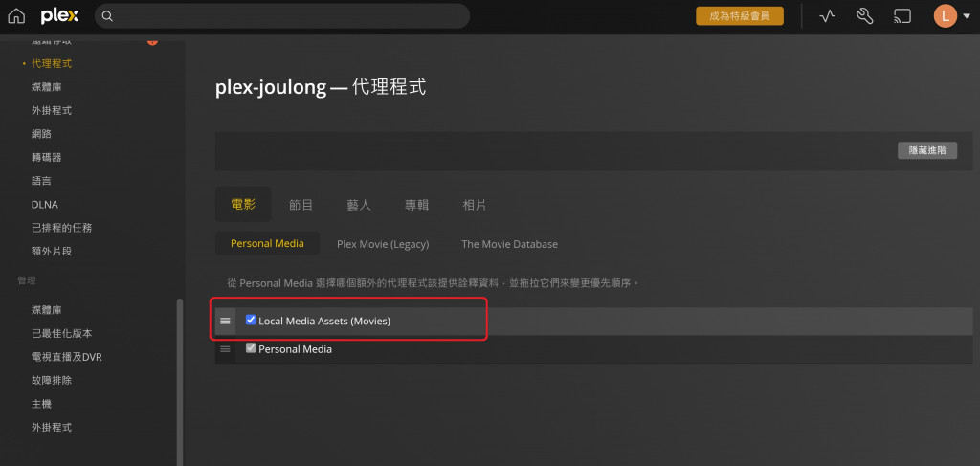This screenshot has height=466, width=980.
Task: Click the search input field
Action: (282, 16)
